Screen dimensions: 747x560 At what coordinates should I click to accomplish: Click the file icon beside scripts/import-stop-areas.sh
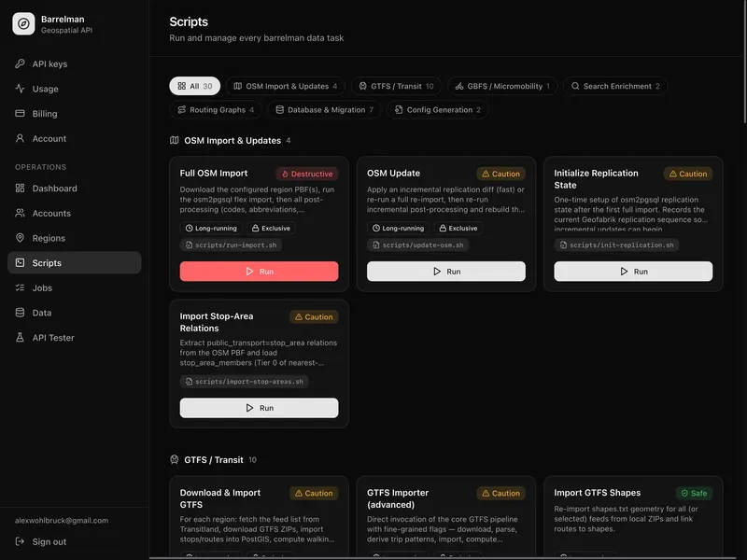coord(190,382)
